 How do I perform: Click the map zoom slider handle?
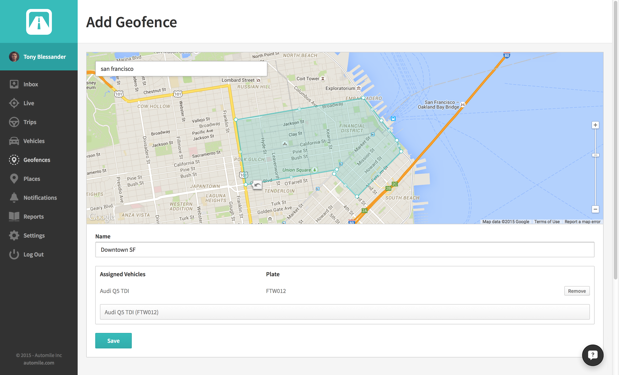[x=595, y=156]
